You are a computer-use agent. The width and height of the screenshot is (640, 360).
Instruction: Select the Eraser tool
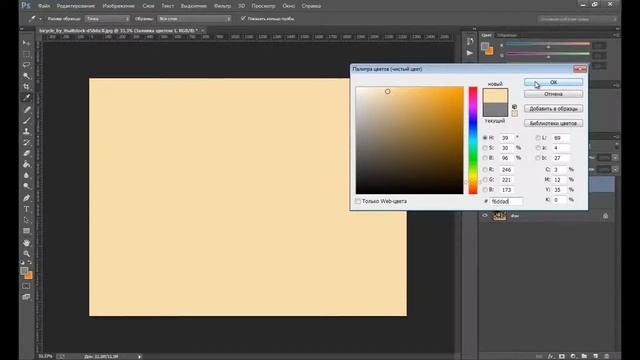pyautogui.click(x=27, y=153)
